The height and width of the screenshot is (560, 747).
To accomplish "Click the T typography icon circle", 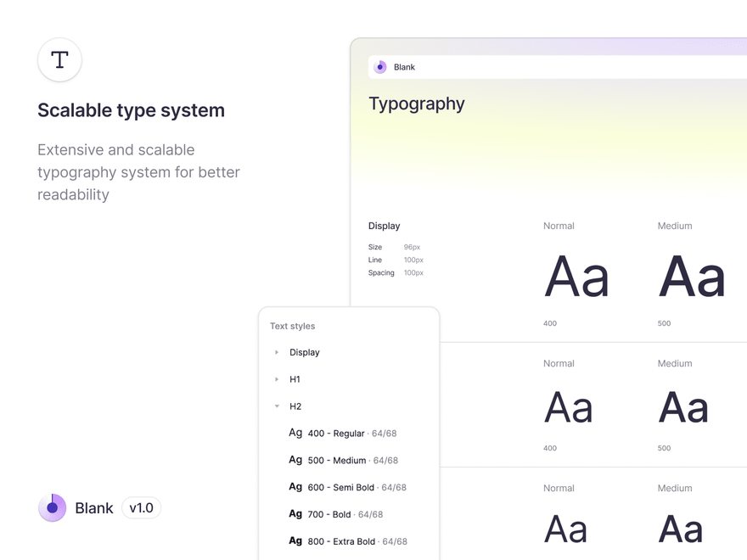I will tap(59, 60).
